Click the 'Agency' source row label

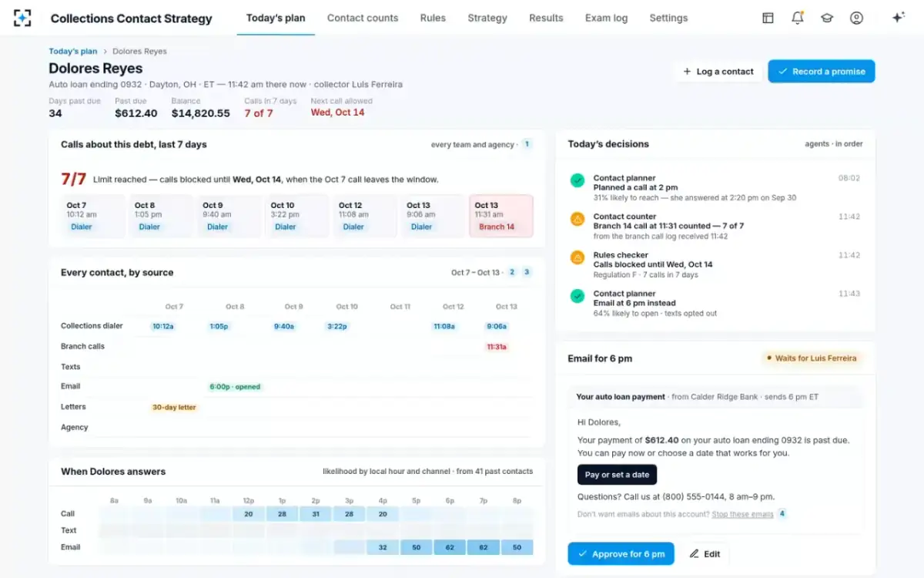pos(75,427)
